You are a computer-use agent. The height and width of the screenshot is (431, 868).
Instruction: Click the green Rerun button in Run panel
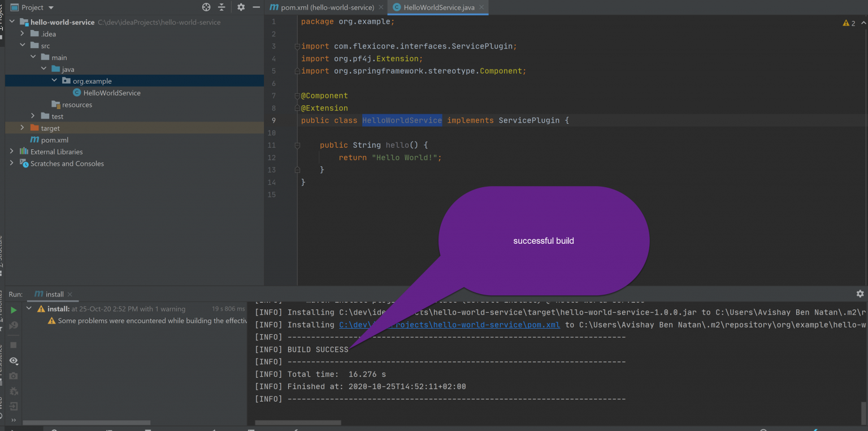coord(14,310)
